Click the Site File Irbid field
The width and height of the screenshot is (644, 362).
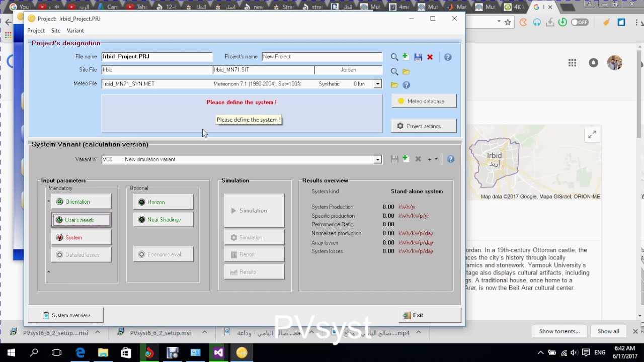coord(157,70)
